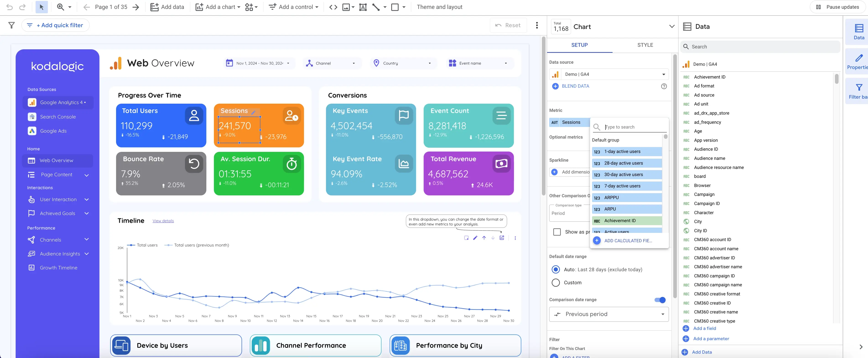Viewport: 868px width, 358px height.
Task: Click in the Data panel Search field
Action: click(x=760, y=47)
